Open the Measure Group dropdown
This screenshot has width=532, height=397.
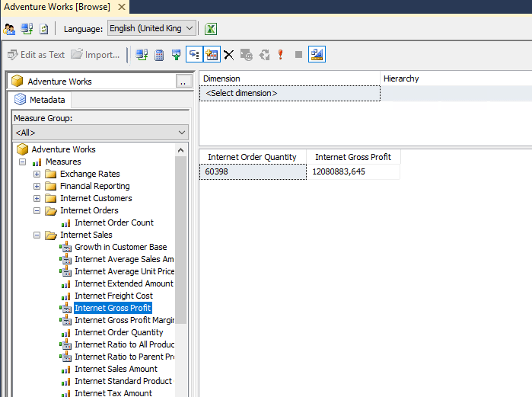pyautogui.click(x=100, y=133)
